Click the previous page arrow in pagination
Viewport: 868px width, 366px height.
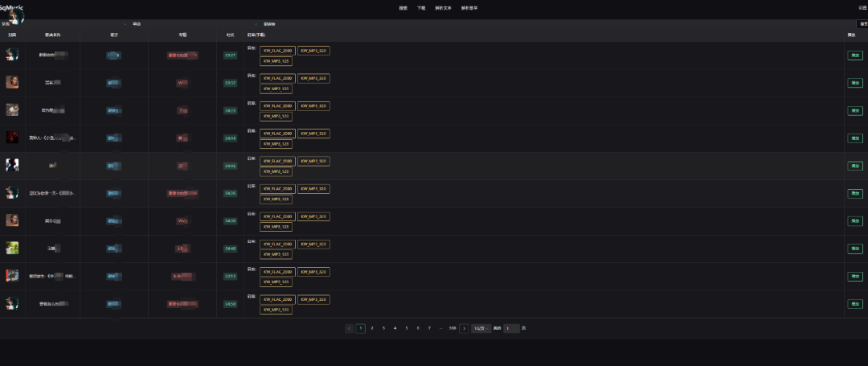(x=350, y=328)
